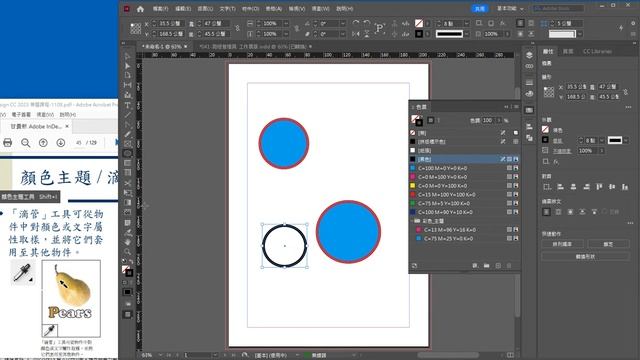Open the zoom level dropdown in status bar
This screenshot has height=360, width=640.
(160, 355)
